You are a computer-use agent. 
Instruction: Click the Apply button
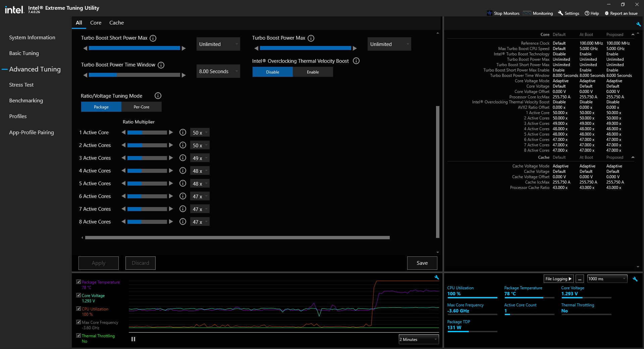(99, 263)
